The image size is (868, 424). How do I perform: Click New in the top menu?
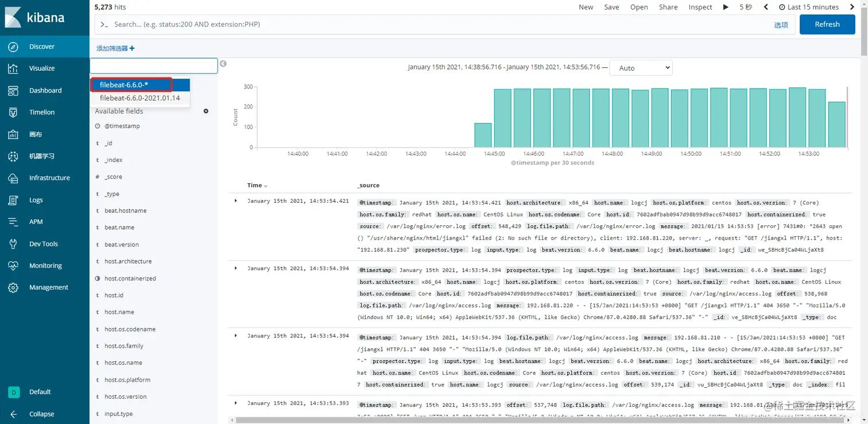[x=586, y=7]
